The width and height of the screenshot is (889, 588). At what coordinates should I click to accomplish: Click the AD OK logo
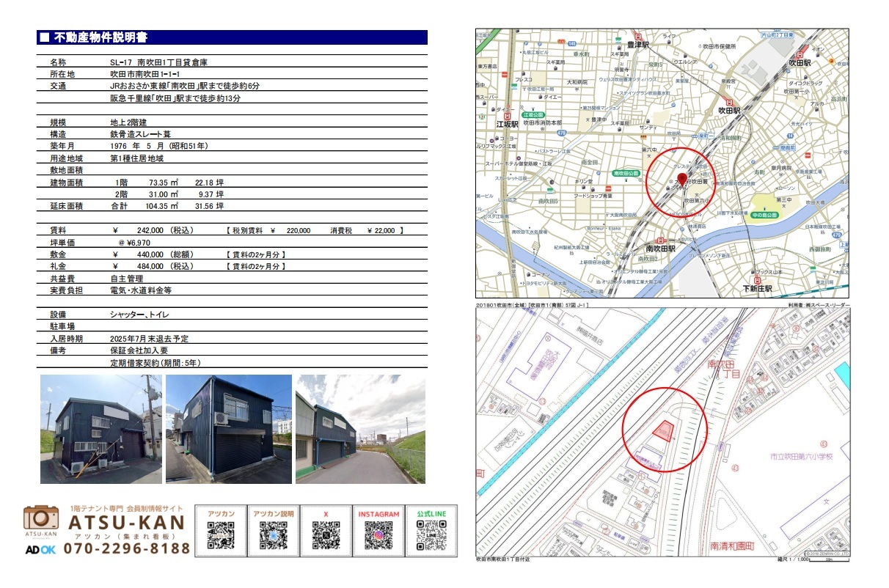point(40,549)
